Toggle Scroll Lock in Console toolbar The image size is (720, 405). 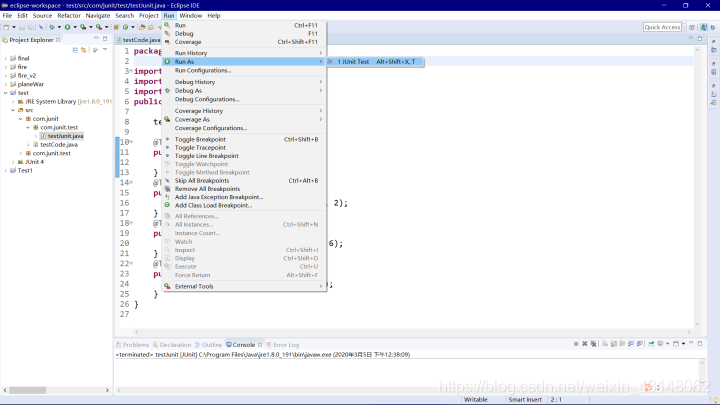pyautogui.click(x=614, y=343)
